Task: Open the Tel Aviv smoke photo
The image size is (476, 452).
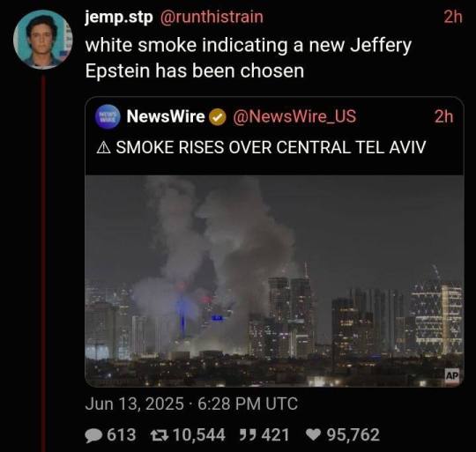Action: [274, 281]
